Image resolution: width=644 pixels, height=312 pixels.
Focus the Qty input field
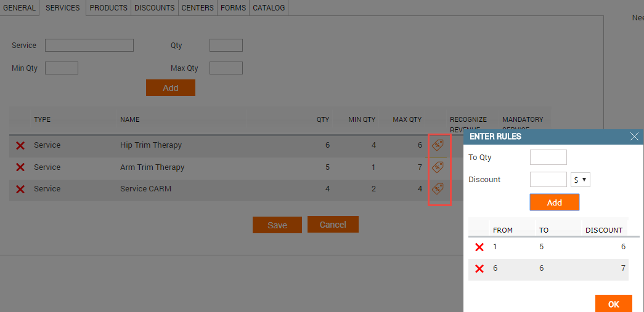tap(226, 46)
